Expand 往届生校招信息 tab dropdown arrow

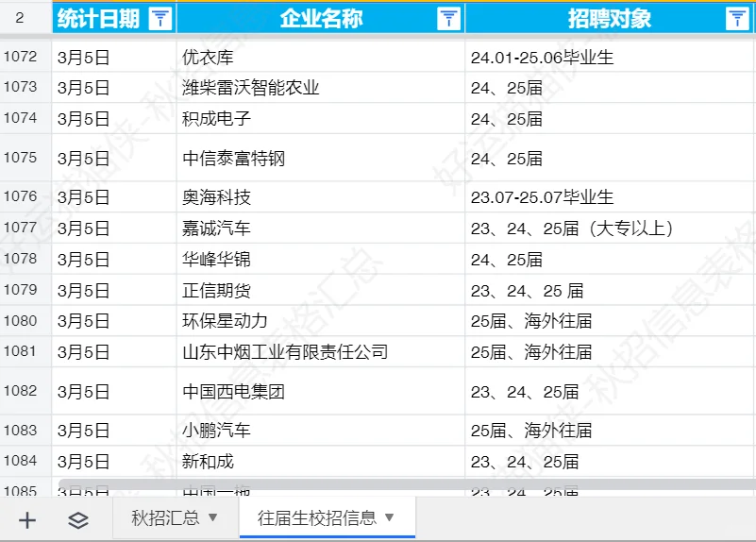click(390, 517)
